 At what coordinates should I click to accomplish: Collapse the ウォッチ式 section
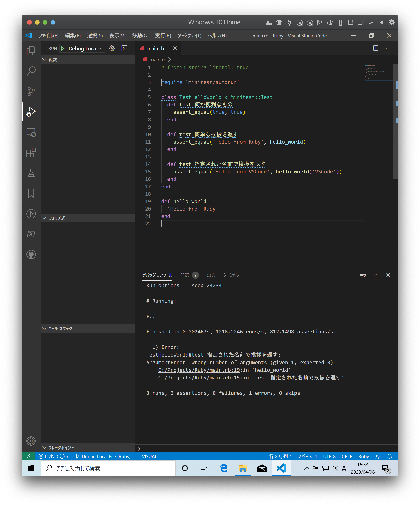coord(57,218)
